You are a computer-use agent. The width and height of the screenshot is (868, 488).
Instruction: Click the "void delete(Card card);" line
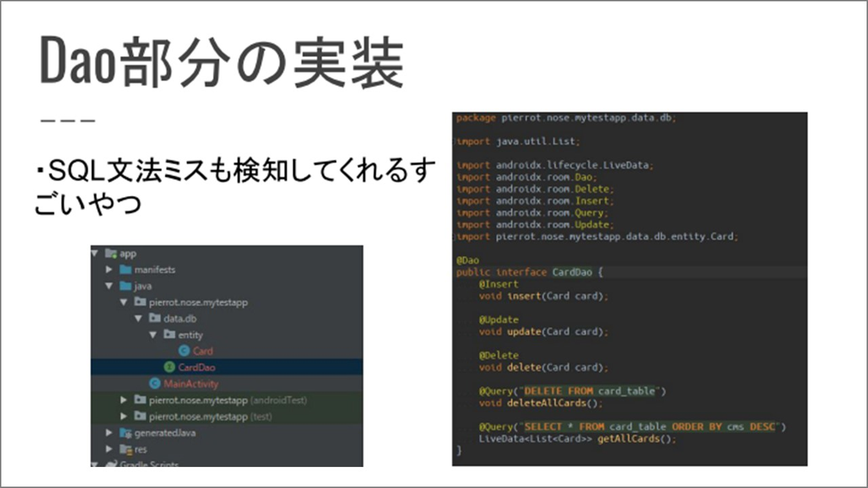[x=544, y=367]
